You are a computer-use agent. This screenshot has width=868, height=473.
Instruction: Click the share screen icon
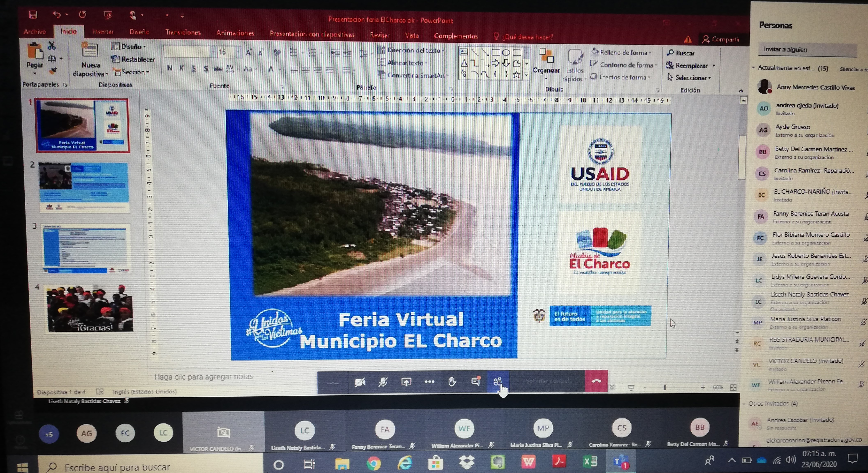pos(406,382)
